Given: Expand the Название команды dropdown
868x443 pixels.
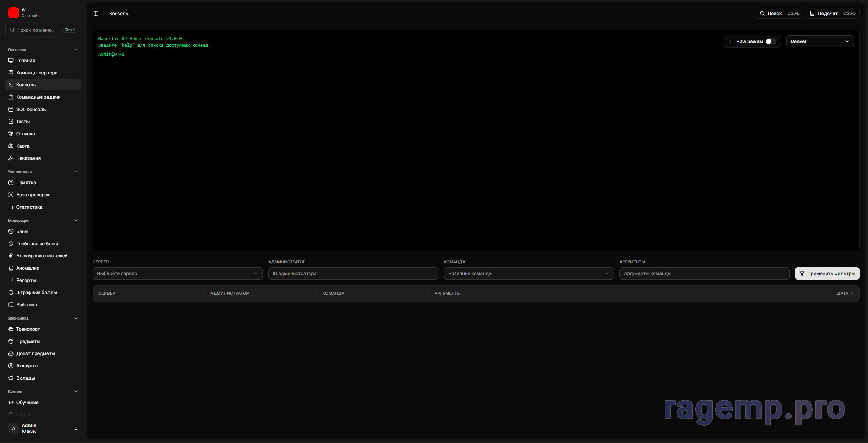Looking at the screenshot, I should (528, 273).
